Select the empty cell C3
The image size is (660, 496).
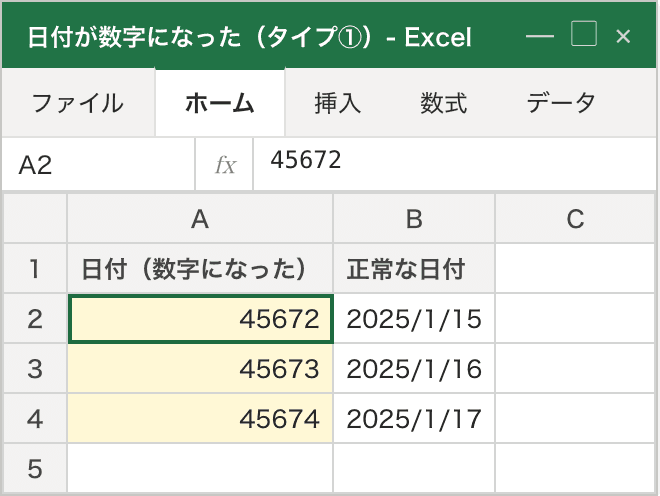576,368
